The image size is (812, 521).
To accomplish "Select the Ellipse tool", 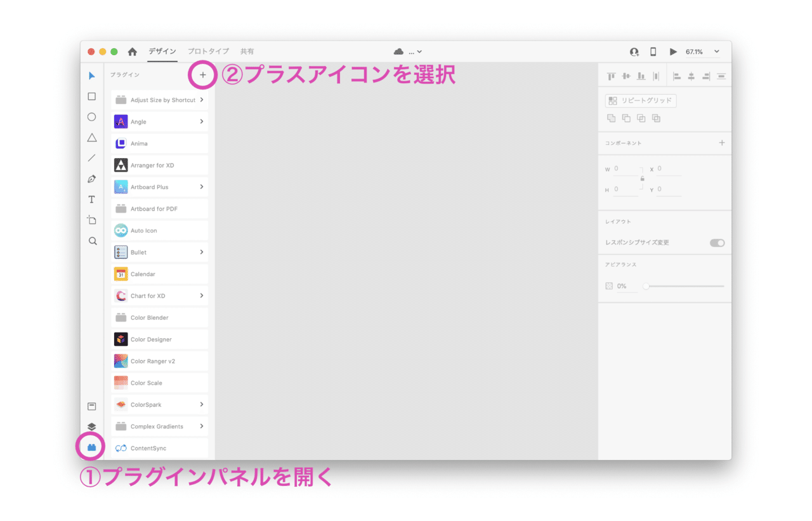I will 92,117.
